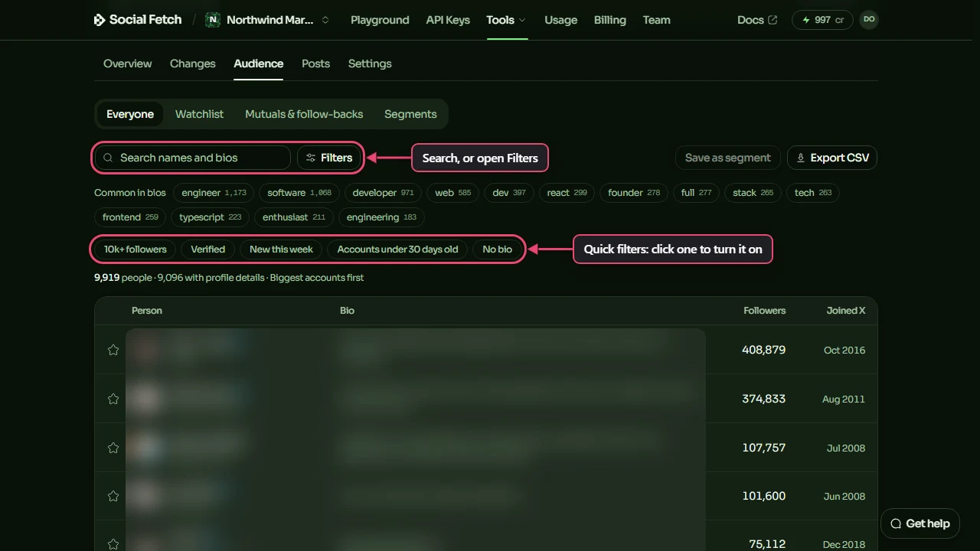The height and width of the screenshot is (551, 980).
Task: Filter by the typescript bio keyword
Action: (211, 217)
